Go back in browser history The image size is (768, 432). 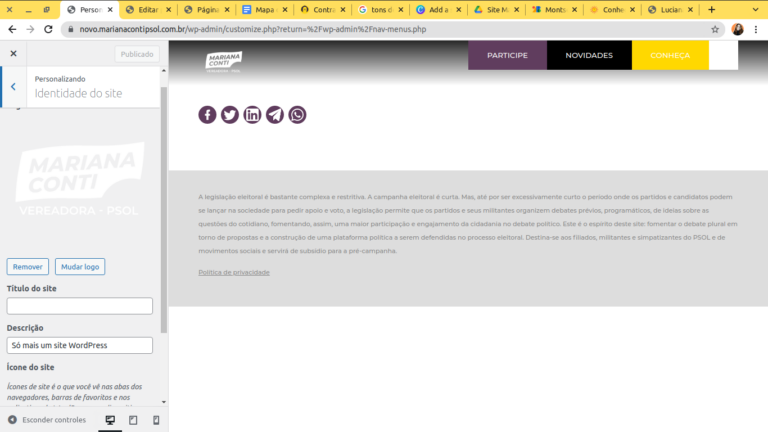click(x=12, y=29)
